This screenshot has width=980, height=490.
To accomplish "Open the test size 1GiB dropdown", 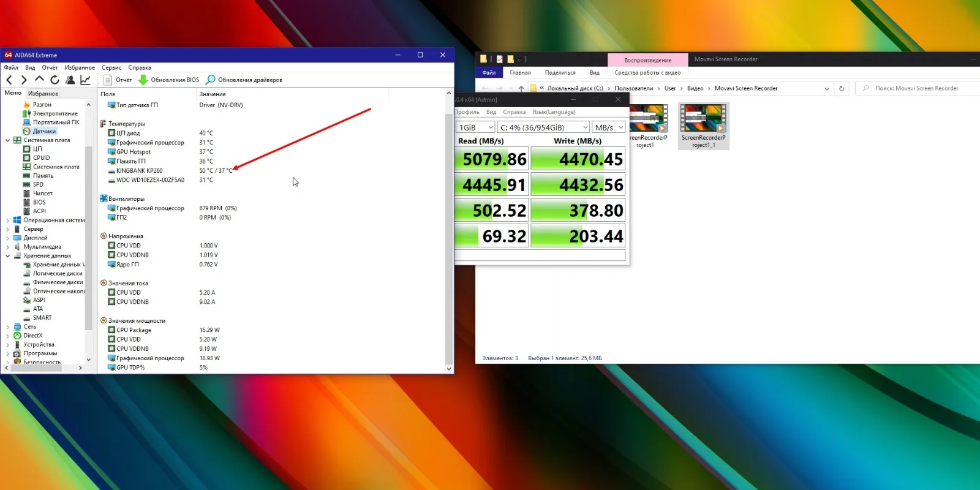I will (475, 127).
